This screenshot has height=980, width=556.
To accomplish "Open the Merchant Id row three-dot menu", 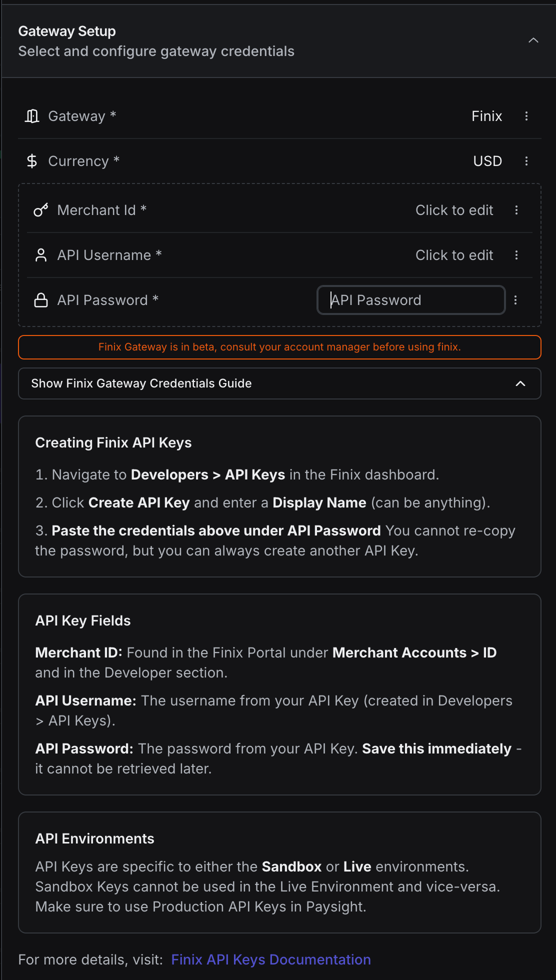I will click(516, 210).
